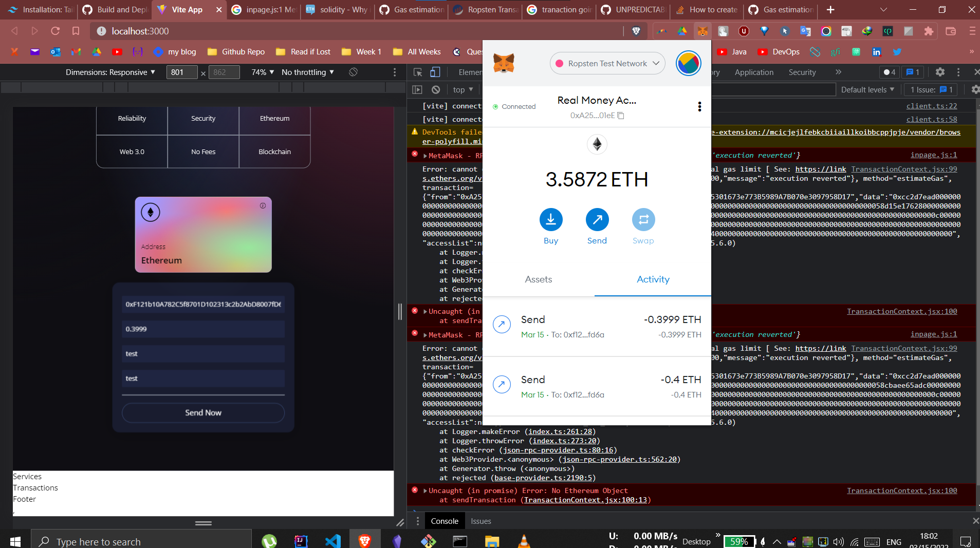Click the 0.3999 amount input field
The width and height of the screenshot is (980, 548).
pos(202,329)
